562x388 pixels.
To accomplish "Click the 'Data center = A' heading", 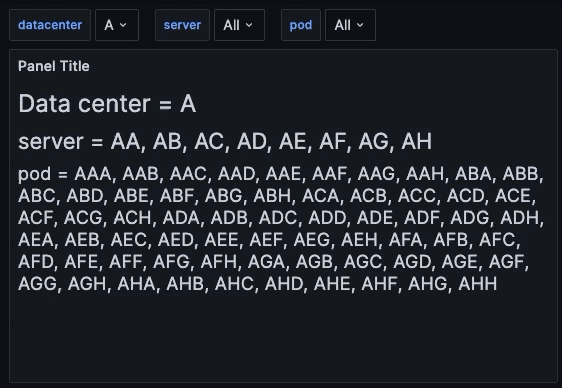I will click(107, 104).
